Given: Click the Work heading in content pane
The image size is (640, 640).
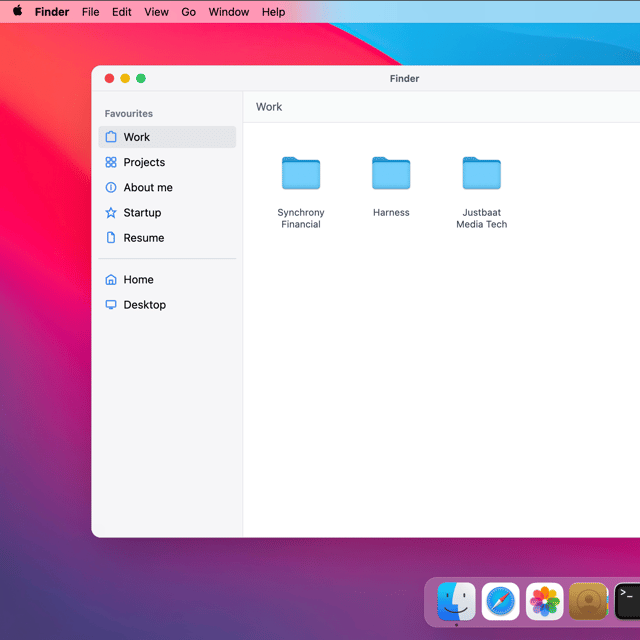Looking at the screenshot, I should tap(269, 107).
